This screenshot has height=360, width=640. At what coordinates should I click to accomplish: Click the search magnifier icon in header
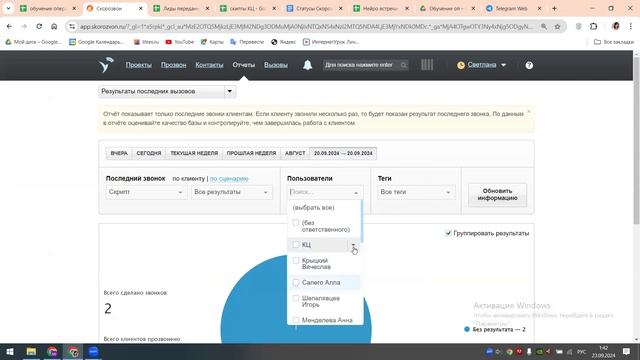pos(403,65)
